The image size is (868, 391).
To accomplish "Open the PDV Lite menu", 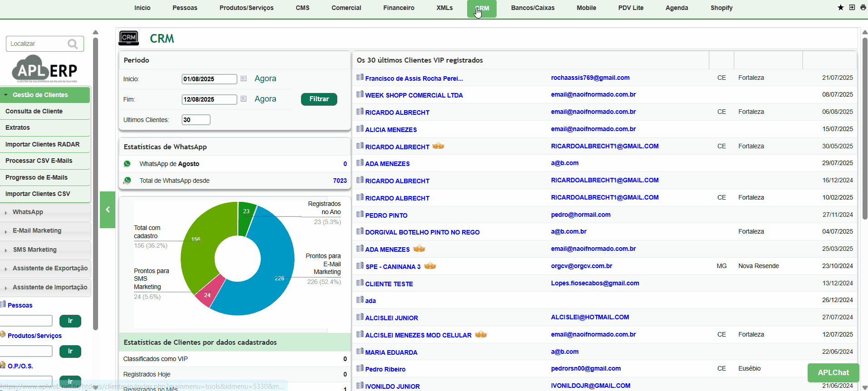I will point(631,8).
